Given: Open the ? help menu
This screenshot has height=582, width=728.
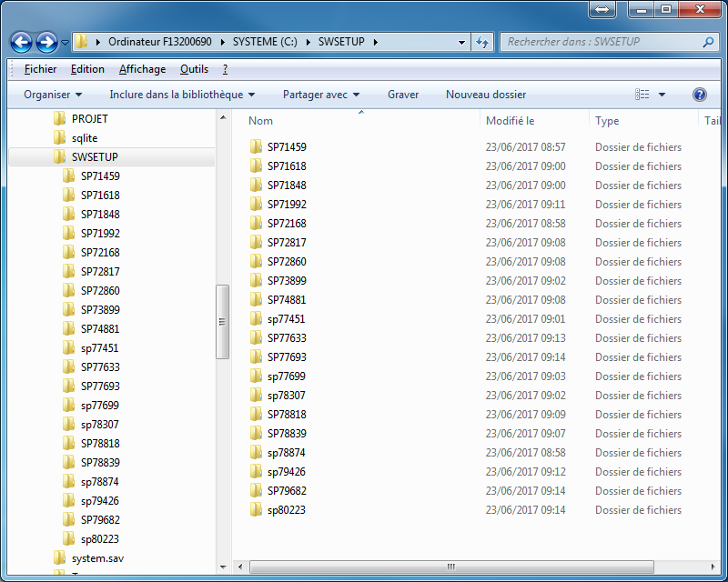Looking at the screenshot, I should click(225, 69).
